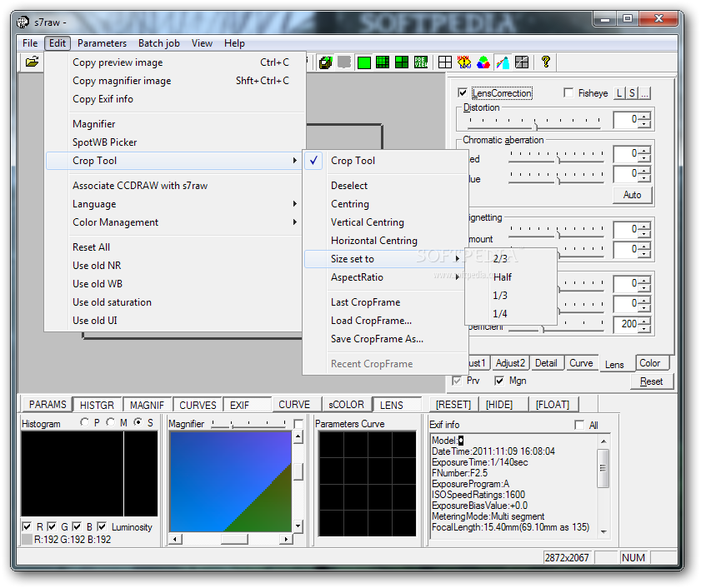This screenshot has width=701, height=588.
Task: Open the Crop Tool submenu in Edit
Action: click(x=174, y=161)
